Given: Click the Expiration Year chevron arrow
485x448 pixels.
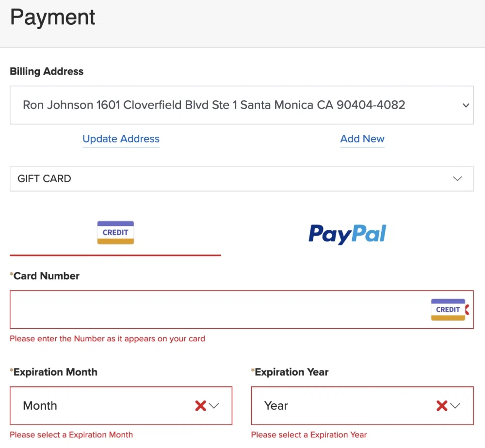Looking at the screenshot, I should [455, 406].
